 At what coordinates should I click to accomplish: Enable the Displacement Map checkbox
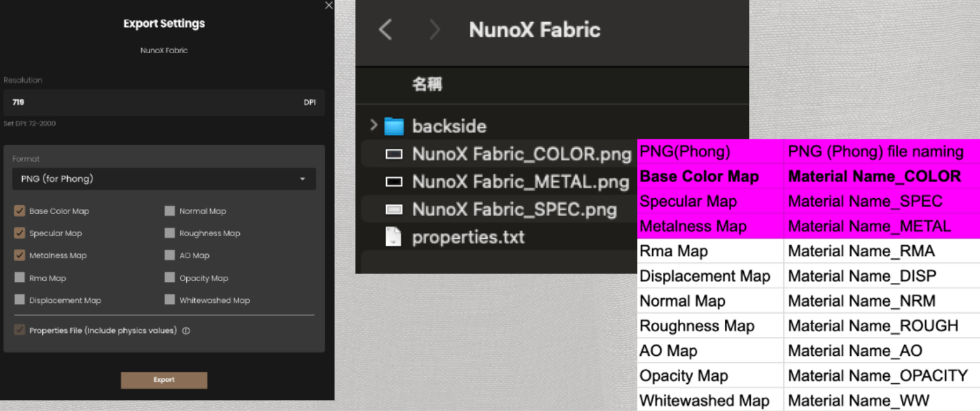tap(20, 300)
